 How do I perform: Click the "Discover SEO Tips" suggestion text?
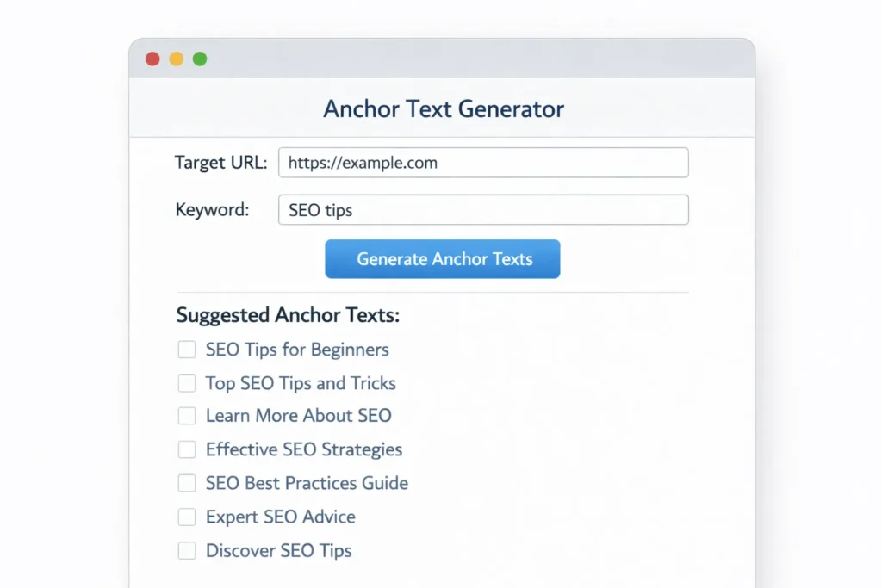(278, 550)
